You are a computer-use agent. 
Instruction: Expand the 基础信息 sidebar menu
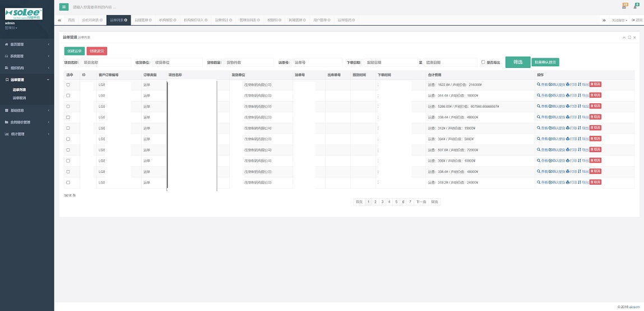coord(27,110)
